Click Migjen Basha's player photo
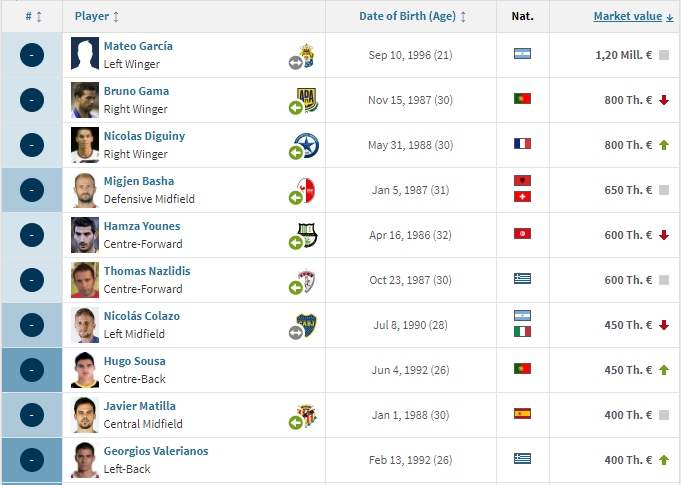 pos(85,190)
